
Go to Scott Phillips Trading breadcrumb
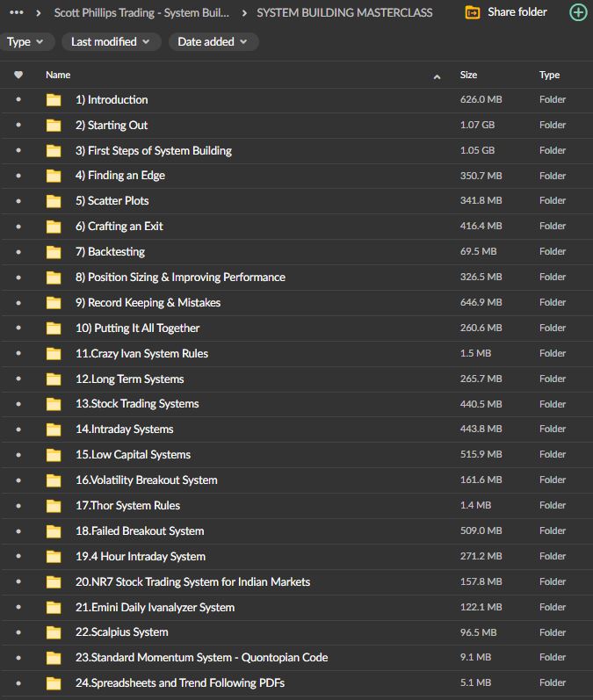click(x=141, y=12)
